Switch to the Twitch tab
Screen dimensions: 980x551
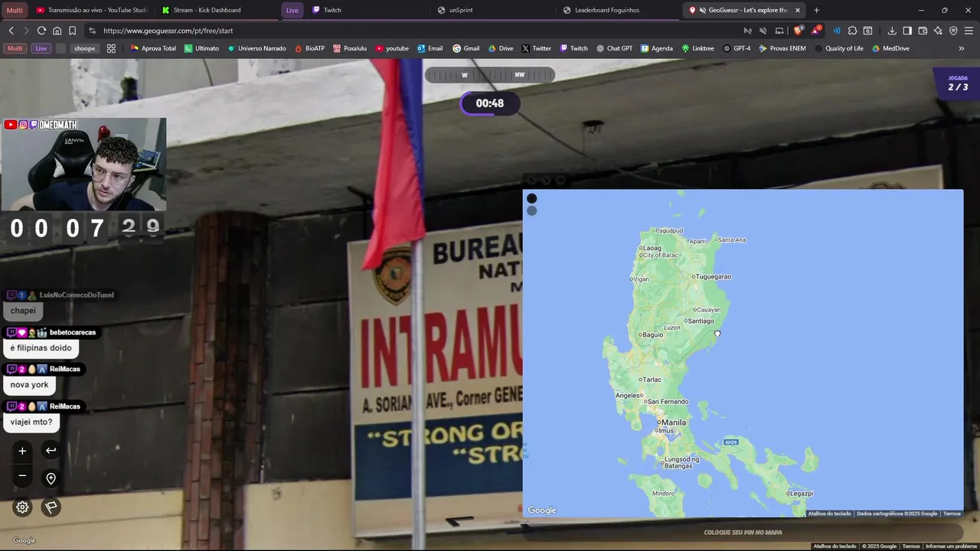pos(367,10)
